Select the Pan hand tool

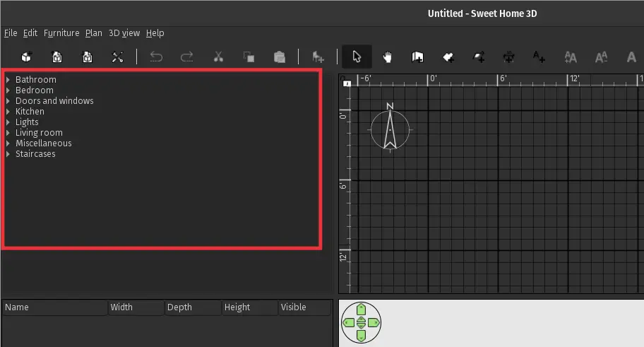coord(387,57)
